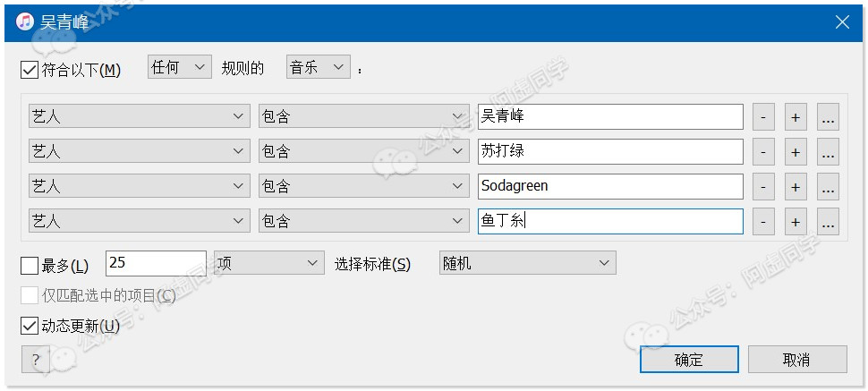Enable the 最多 limit checkbox
The image size is (868, 391).
[x=29, y=265]
